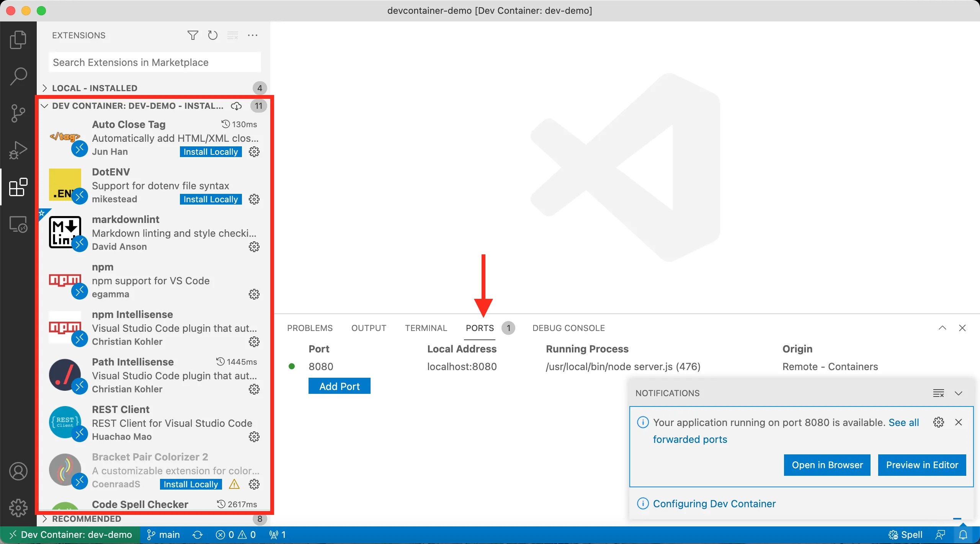
Task: Click errors and warnings count in status bar
Action: tap(236, 534)
